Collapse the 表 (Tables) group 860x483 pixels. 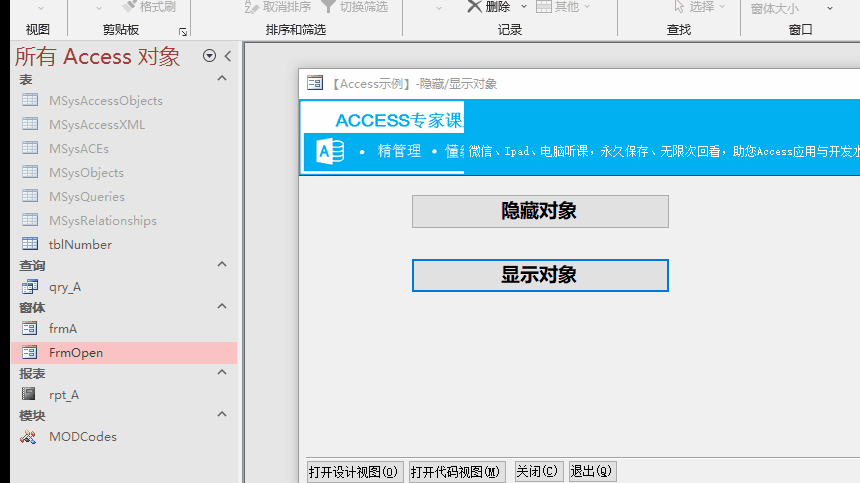click(222, 78)
